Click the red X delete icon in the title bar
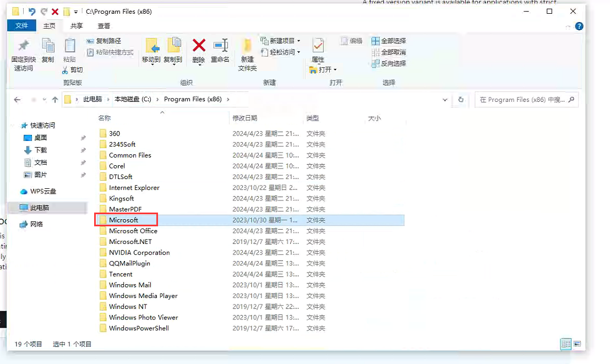 click(55, 12)
